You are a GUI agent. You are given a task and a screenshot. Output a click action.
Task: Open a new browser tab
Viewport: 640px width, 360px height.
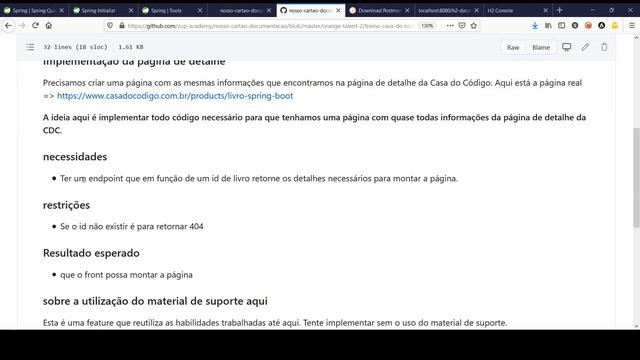[x=560, y=10]
